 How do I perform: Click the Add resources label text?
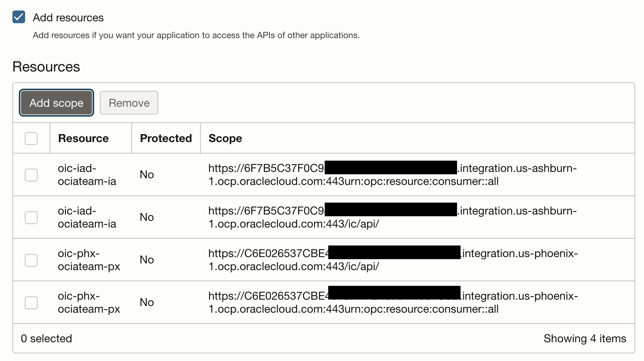pyautogui.click(x=68, y=18)
